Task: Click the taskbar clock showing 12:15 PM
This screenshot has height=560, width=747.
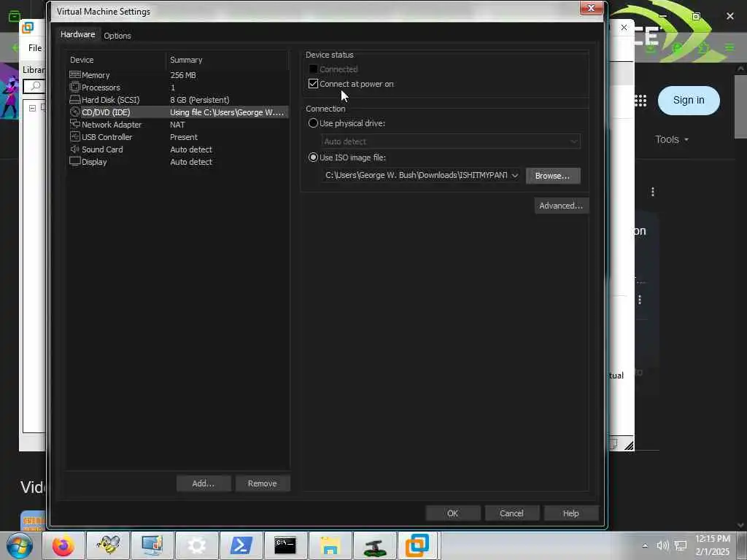Action: (713, 539)
